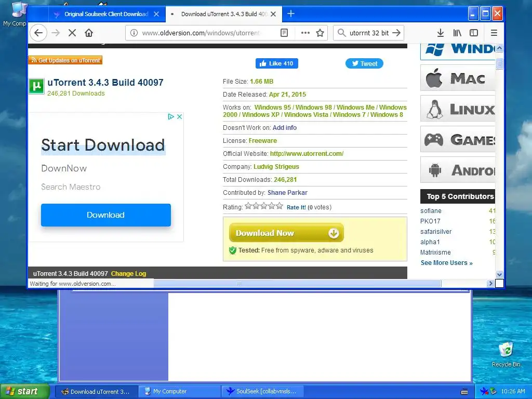
Task: Open the Firefox home page
Action: coord(89,33)
